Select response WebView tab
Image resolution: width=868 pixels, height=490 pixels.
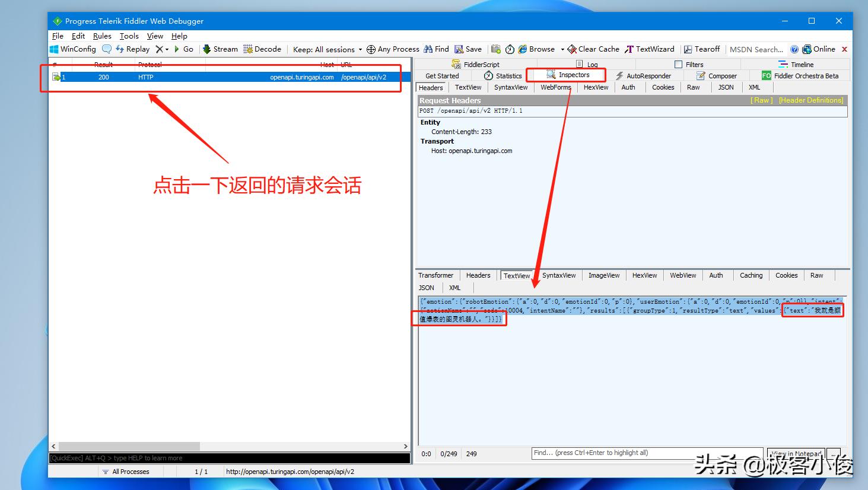683,275
